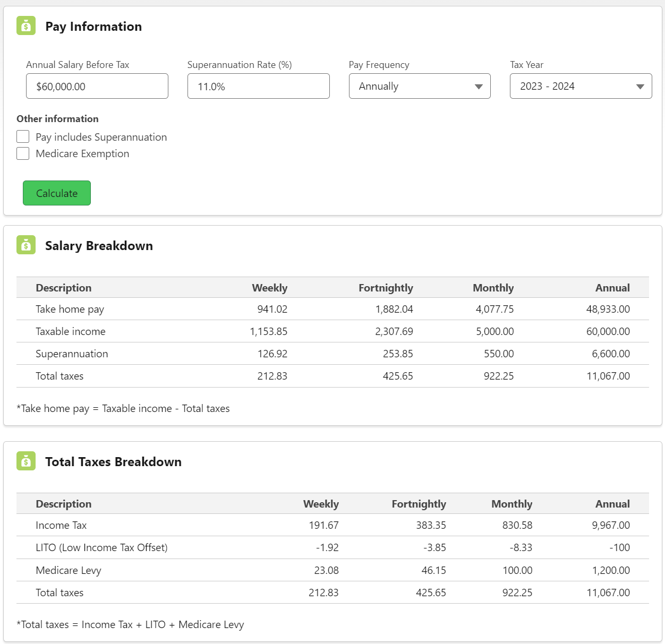Focus the Annual Salary Before Tax field
This screenshot has height=644, width=665.
[97, 86]
